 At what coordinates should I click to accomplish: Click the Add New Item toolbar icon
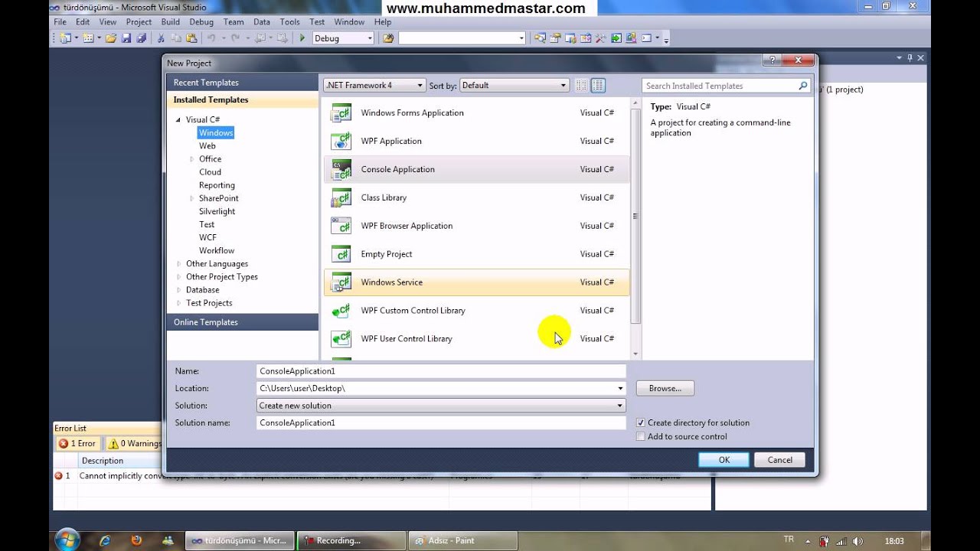click(88, 38)
